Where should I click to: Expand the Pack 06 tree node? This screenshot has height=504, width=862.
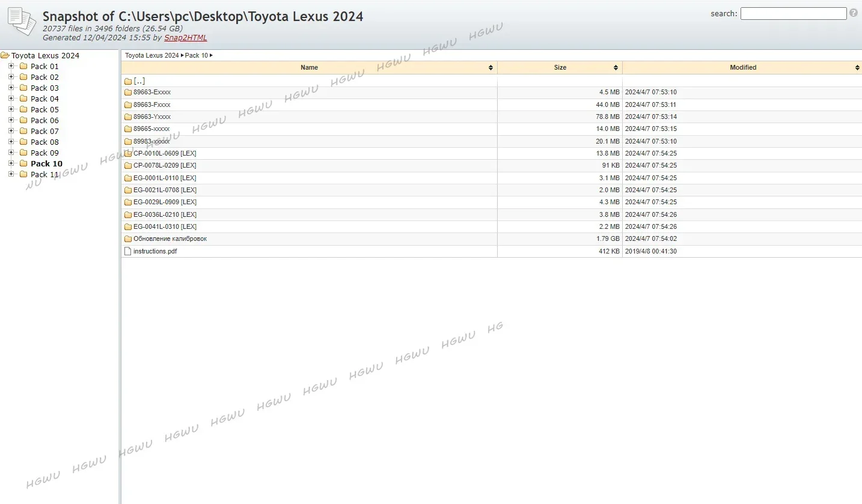[x=11, y=120]
